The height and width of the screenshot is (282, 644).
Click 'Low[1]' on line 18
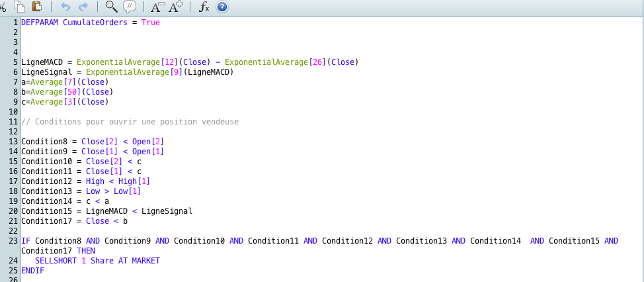tap(128, 191)
